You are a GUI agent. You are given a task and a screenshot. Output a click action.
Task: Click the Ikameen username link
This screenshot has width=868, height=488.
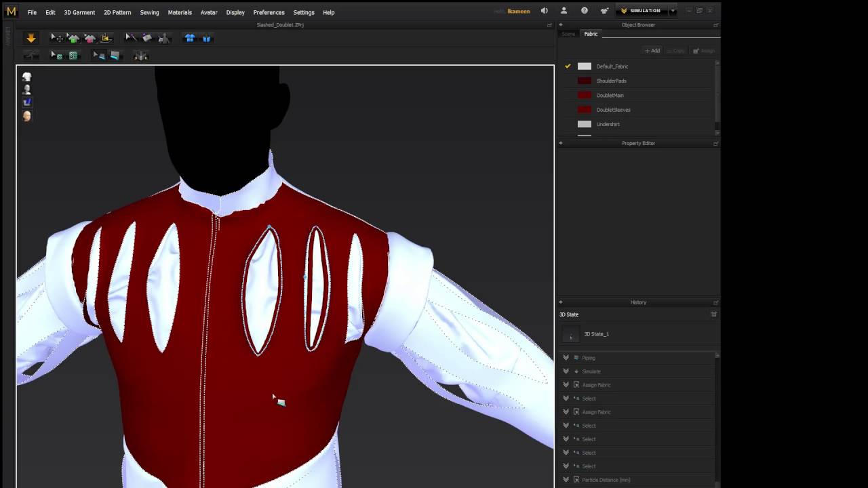click(x=519, y=11)
